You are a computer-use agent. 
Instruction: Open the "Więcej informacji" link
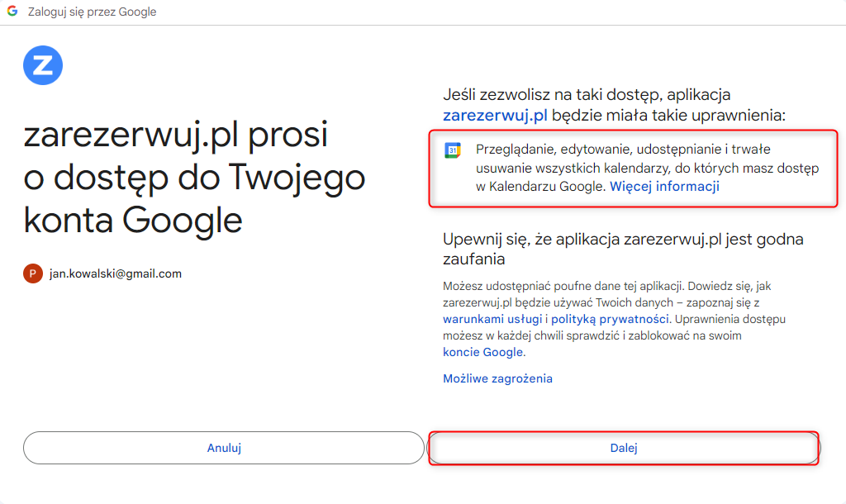664,186
